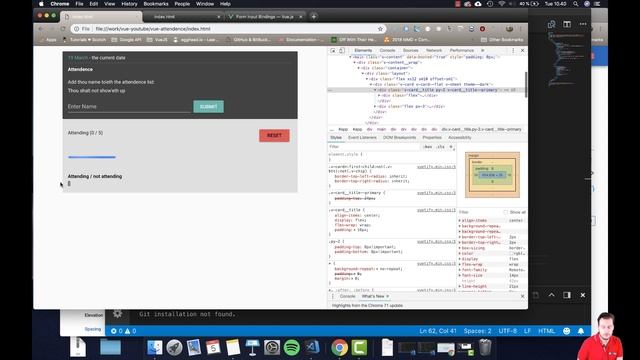Screen dimensions: 640x360
Task: Show more DevTools tabs via chevron
Action: click(482, 51)
